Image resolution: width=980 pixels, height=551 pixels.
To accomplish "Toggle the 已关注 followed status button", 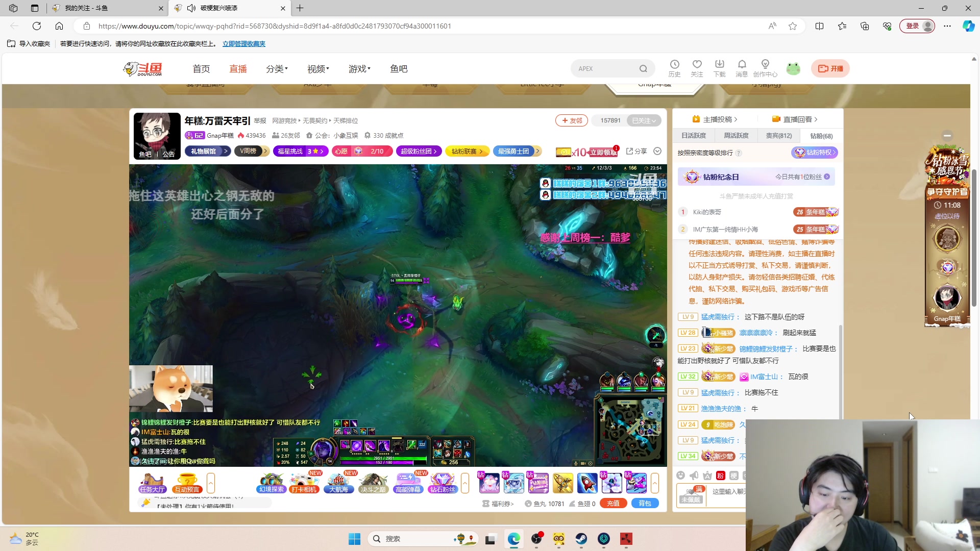I will click(x=644, y=120).
